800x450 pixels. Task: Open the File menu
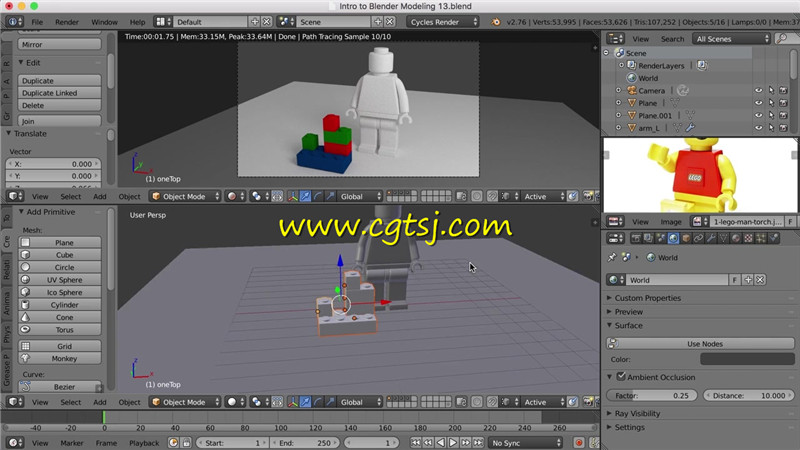click(37, 22)
